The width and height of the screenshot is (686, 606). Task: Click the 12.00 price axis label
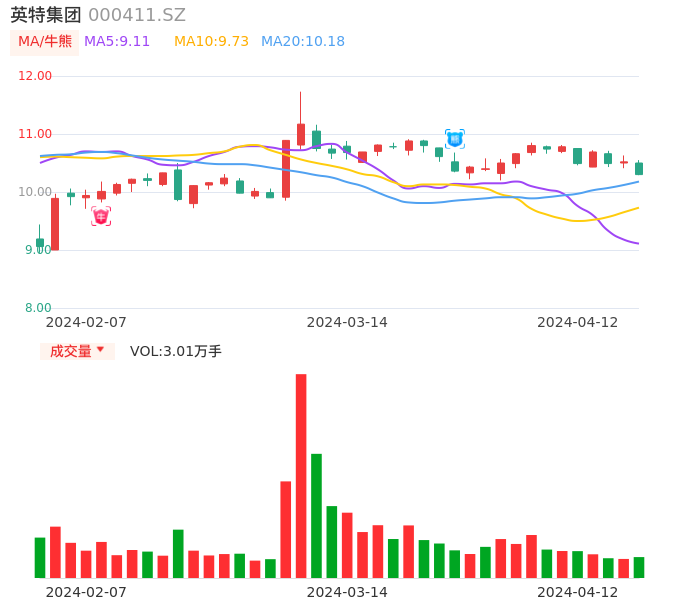[36, 76]
